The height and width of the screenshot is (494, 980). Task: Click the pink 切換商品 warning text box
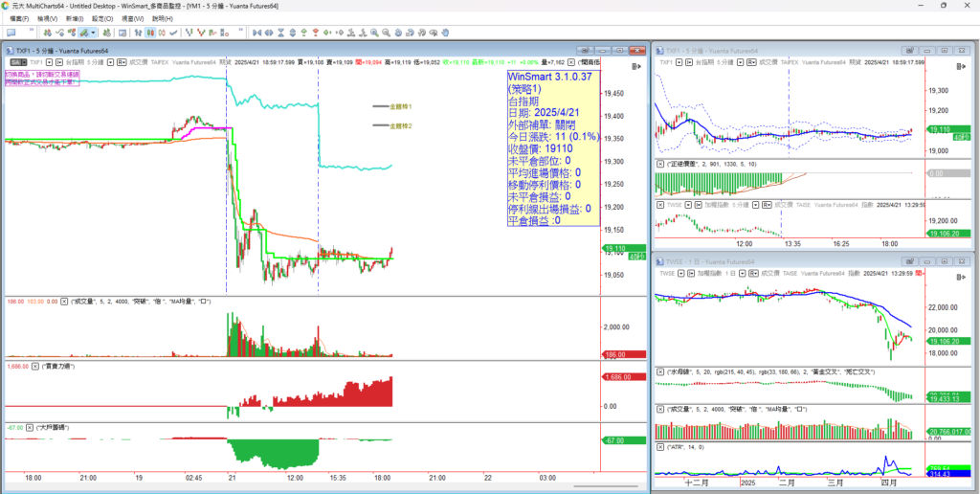click(x=41, y=79)
